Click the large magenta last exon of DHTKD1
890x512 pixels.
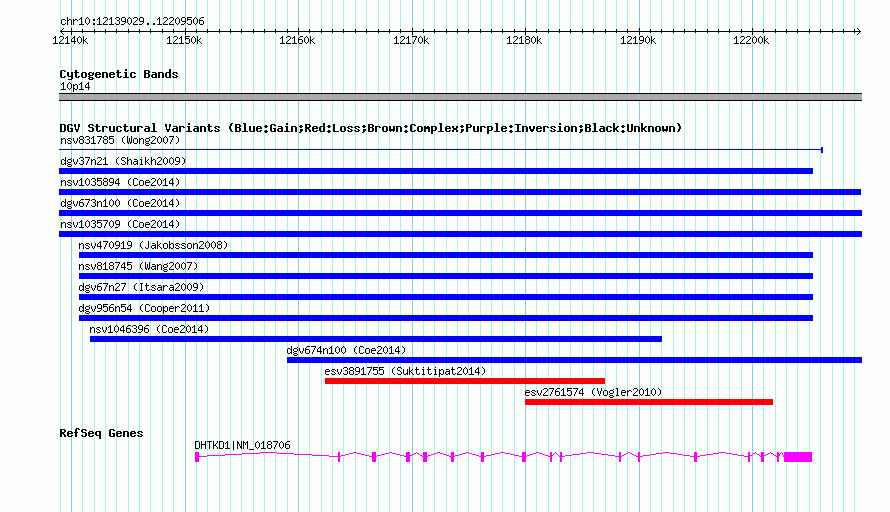798,457
